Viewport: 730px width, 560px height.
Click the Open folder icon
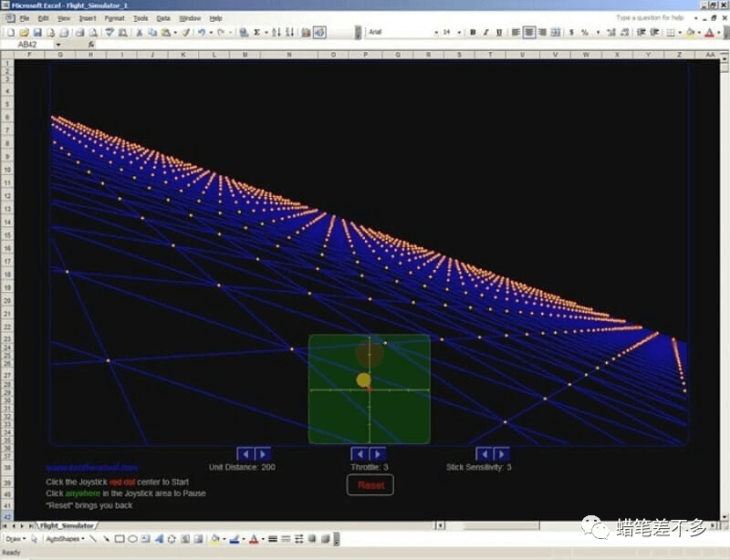(25, 32)
